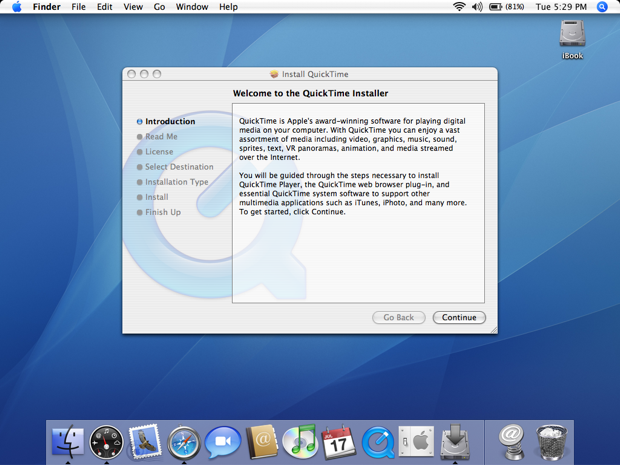This screenshot has width=620, height=465.
Task: Launch iTunes from the Dock
Action: (x=300, y=442)
